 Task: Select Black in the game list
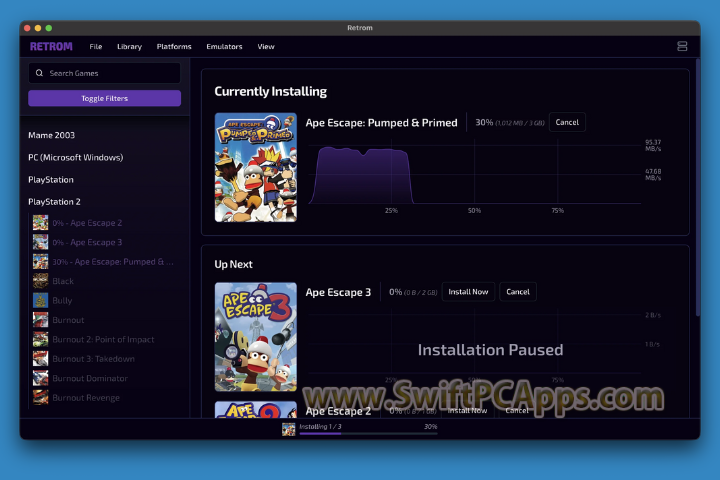pos(63,281)
